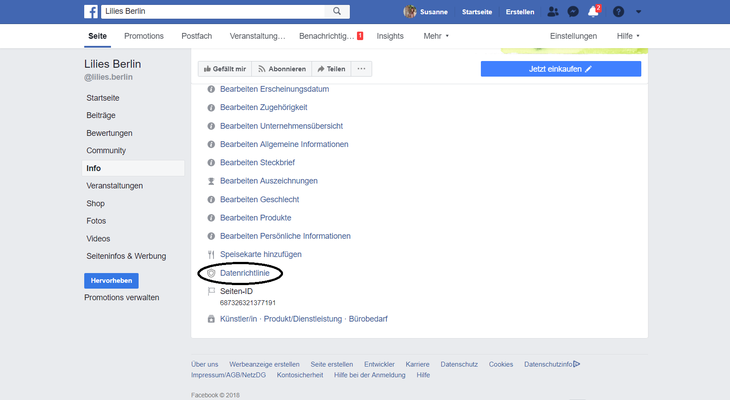730x400 pixels.
Task: Click the info icon beside Bearbeiten Unternehmensübersicht
Action: pyautogui.click(x=211, y=126)
